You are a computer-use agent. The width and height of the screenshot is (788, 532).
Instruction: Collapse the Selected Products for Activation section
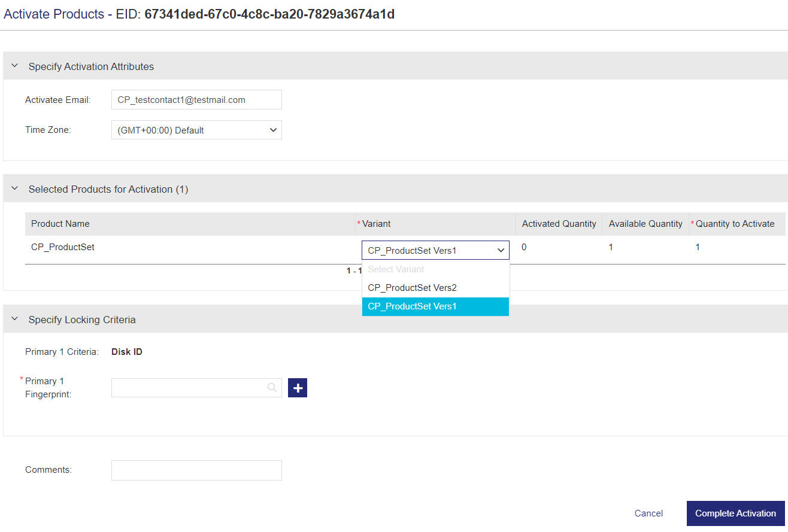(15, 189)
